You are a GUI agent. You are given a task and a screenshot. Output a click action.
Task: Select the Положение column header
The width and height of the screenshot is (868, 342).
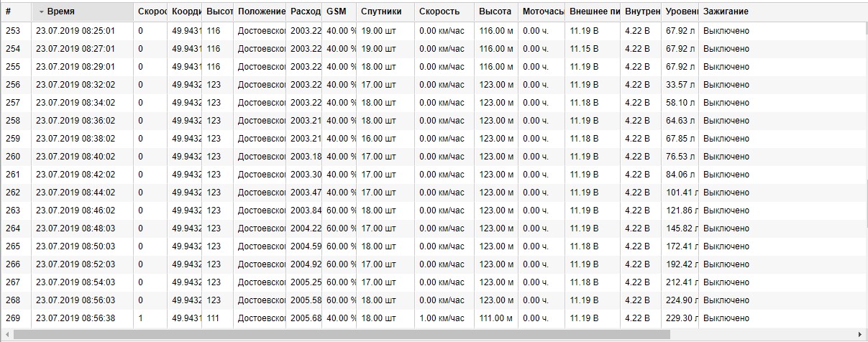[260, 12]
